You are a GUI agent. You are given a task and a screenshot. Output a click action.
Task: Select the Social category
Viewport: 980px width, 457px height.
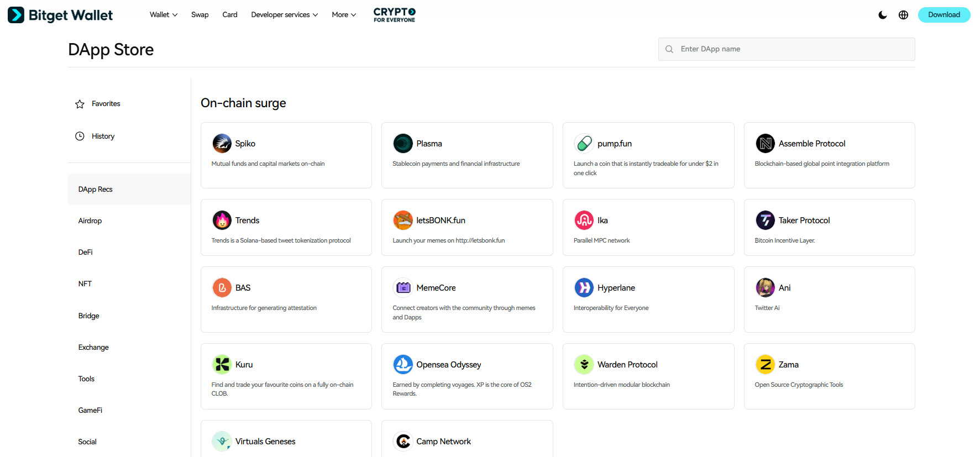87,442
